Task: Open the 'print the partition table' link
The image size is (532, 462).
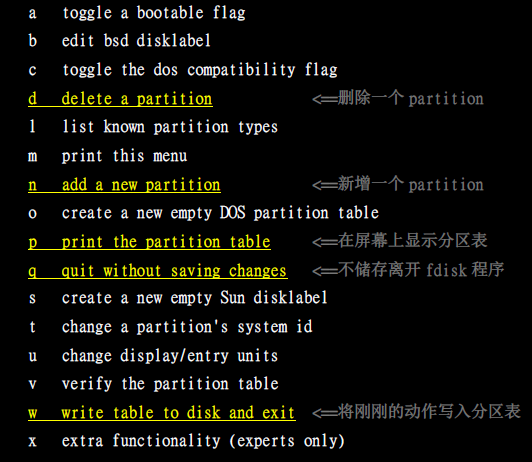Action: click(149, 242)
